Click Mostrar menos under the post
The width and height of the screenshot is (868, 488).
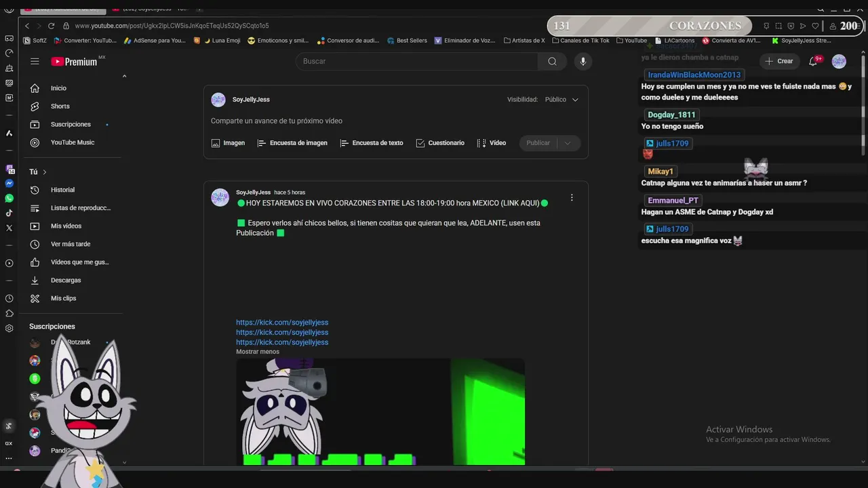tap(258, 352)
